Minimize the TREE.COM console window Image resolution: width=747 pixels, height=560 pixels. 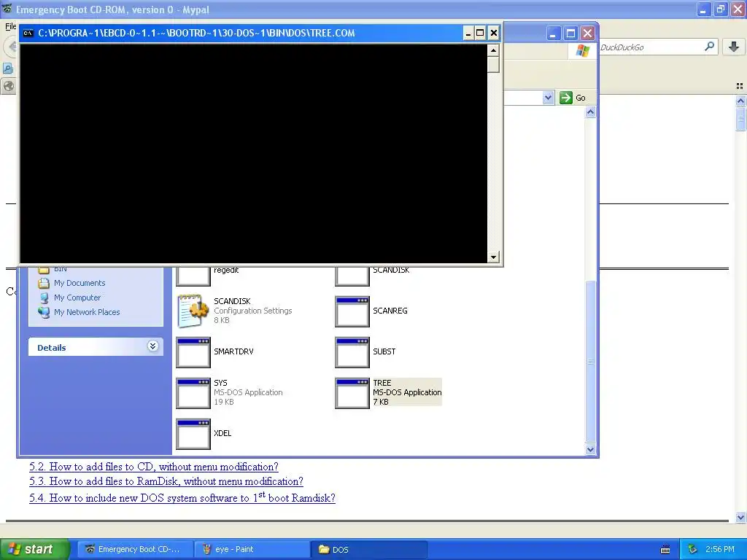[468, 33]
